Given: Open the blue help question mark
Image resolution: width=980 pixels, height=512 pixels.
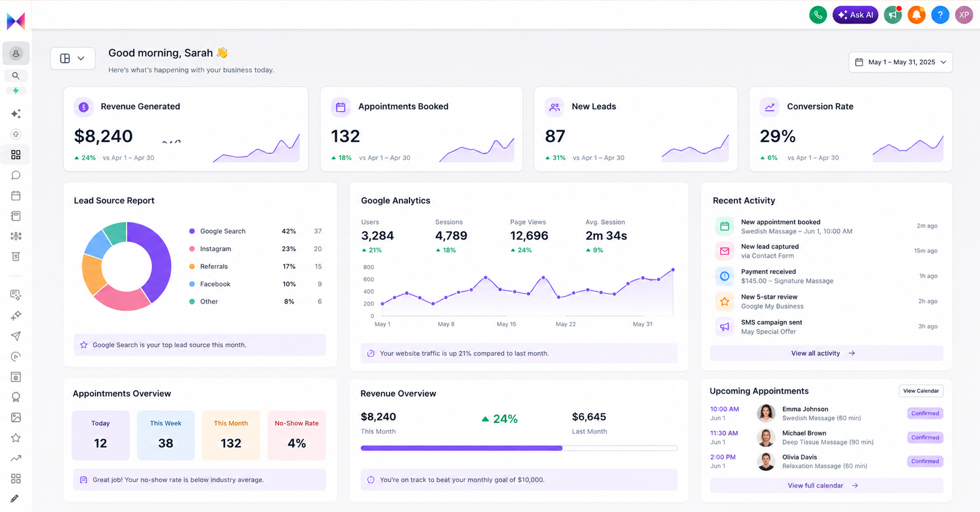Looking at the screenshot, I should click(940, 15).
